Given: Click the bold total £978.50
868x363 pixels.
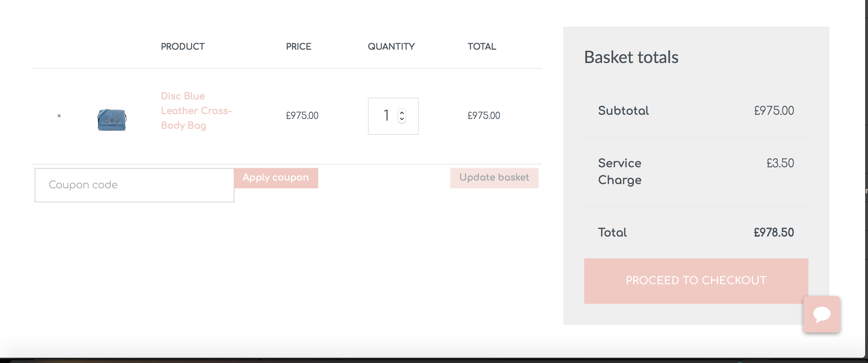Looking at the screenshot, I should (774, 232).
